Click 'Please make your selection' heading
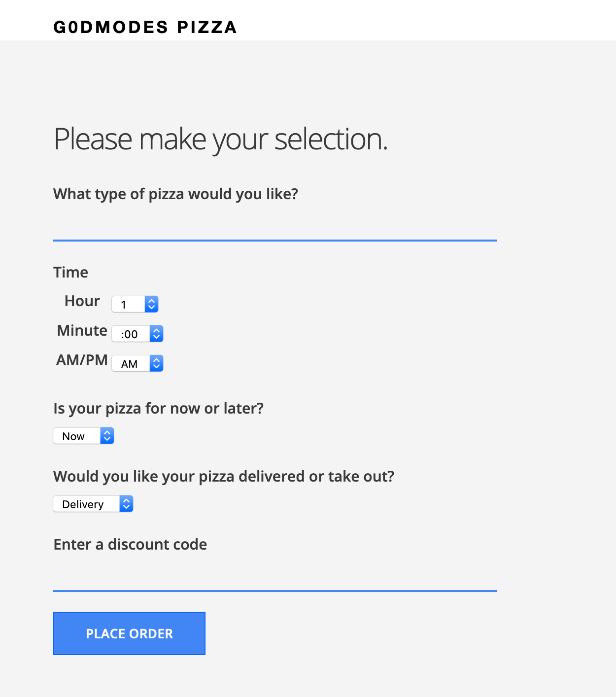The width and height of the screenshot is (616, 697). pyautogui.click(x=220, y=139)
